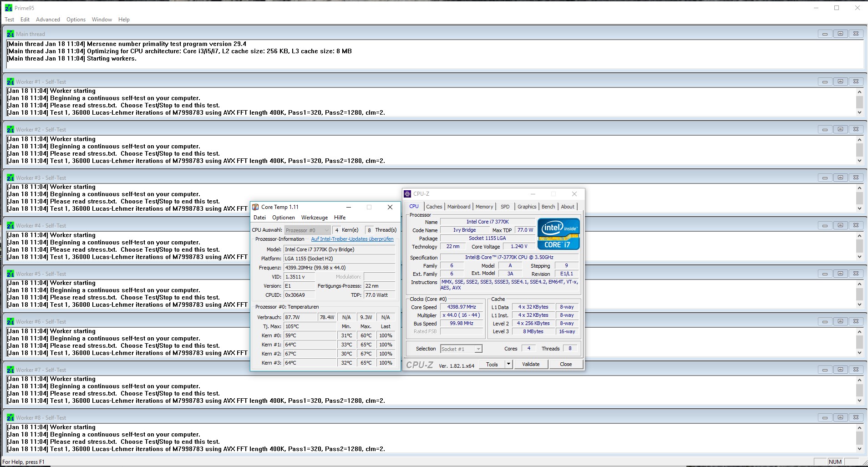The width and height of the screenshot is (868, 467).
Task: Click the Close button in CPU-Z
Action: click(x=566, y=364)
